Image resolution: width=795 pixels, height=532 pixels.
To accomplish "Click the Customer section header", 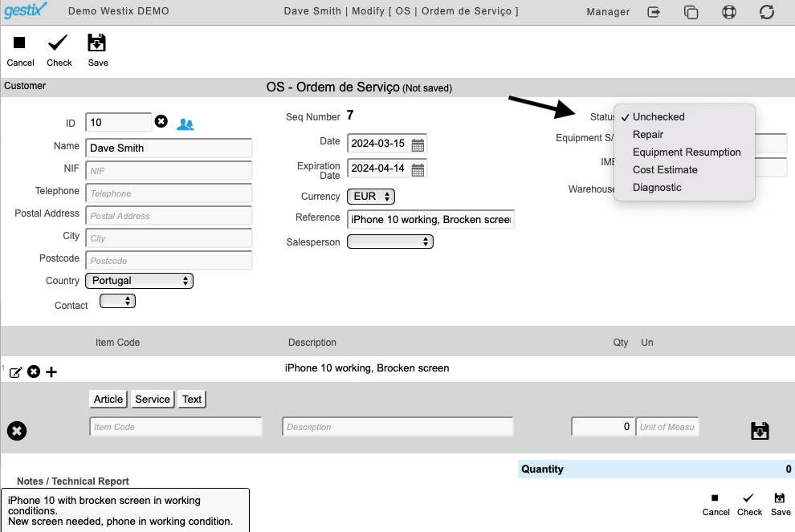I will point(25,86).
